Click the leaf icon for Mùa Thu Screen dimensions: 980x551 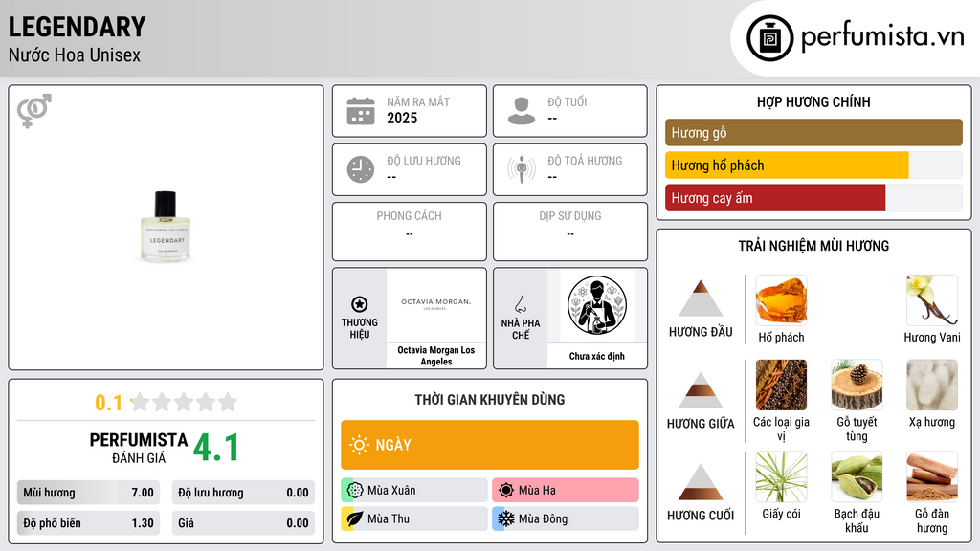point(355,518)
